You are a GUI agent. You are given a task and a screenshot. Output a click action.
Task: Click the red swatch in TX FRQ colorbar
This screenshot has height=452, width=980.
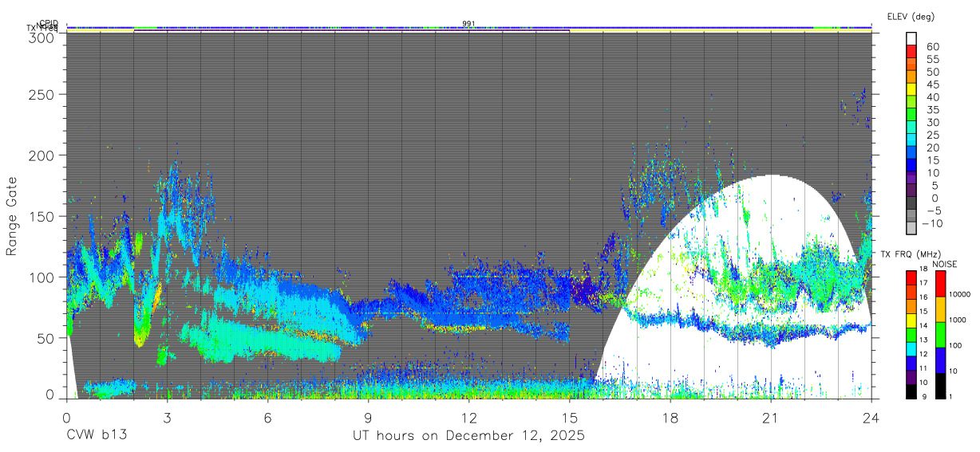coord(911,278)
